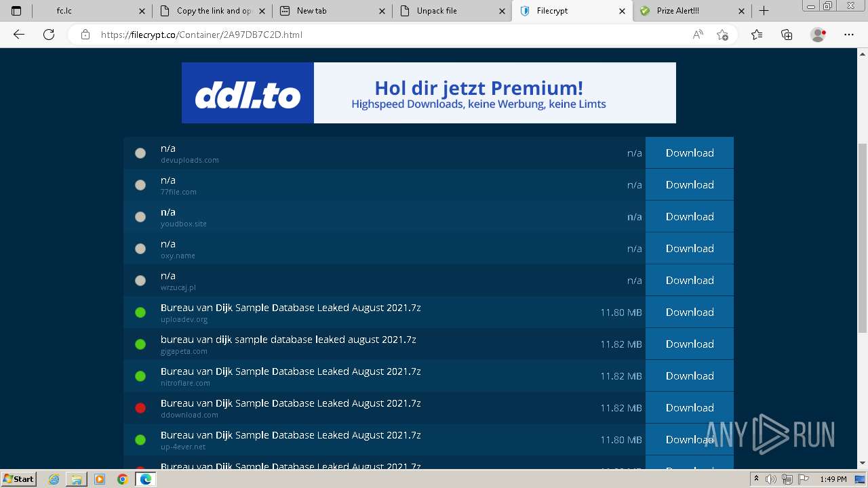Click the page vertical scrollbar
Image resolution: width=868 pixels, height=488 pixels.
coord(863,237)
